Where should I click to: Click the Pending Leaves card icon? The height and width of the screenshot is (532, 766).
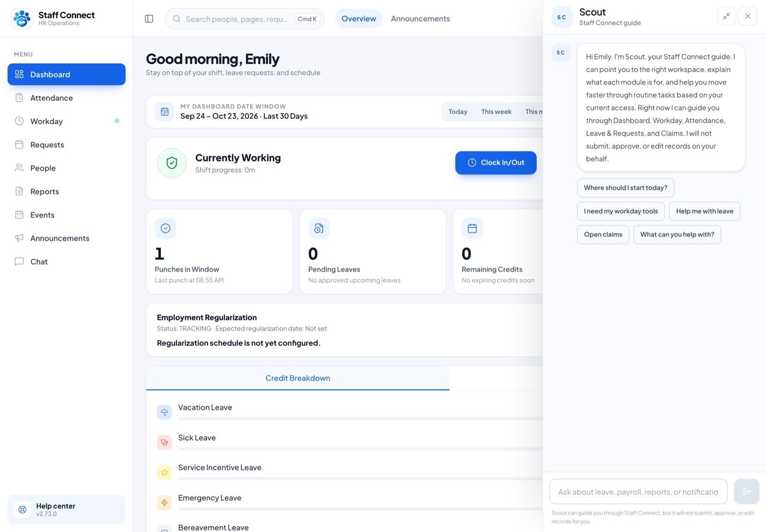319,228
